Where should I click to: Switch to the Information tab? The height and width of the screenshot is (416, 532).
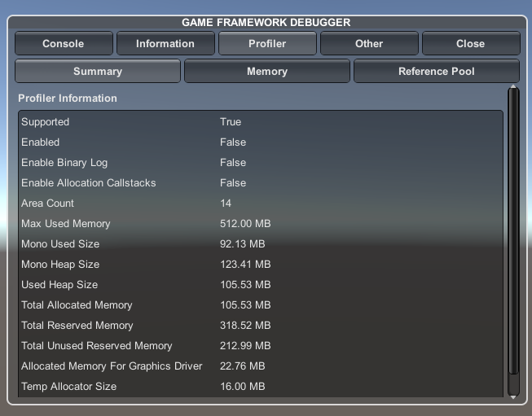[165, 43]
